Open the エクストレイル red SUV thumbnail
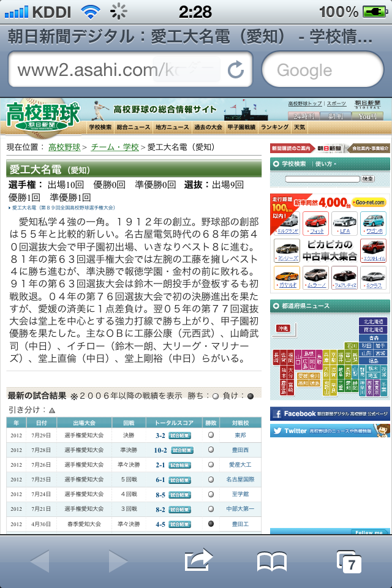The height and width of the screenshot is (588, 392). coord(374,250)
